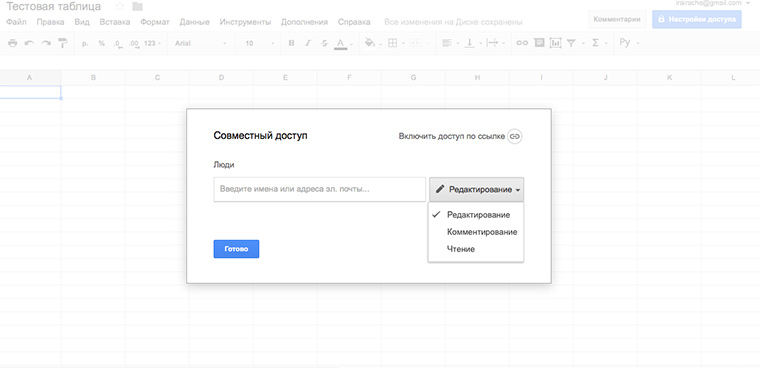Select the paint format roller tool
Viewport: 760px width, 368px height.
[x=63, y=43]
